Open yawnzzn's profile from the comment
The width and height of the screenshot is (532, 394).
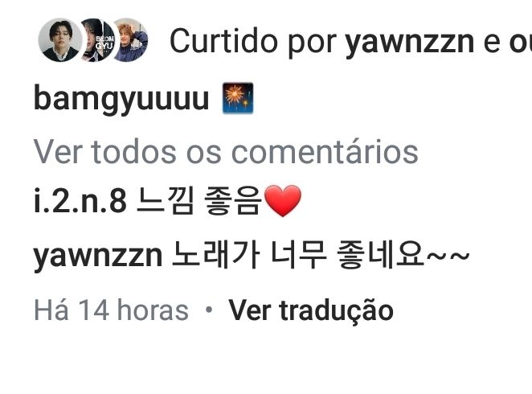click(98, 255)
